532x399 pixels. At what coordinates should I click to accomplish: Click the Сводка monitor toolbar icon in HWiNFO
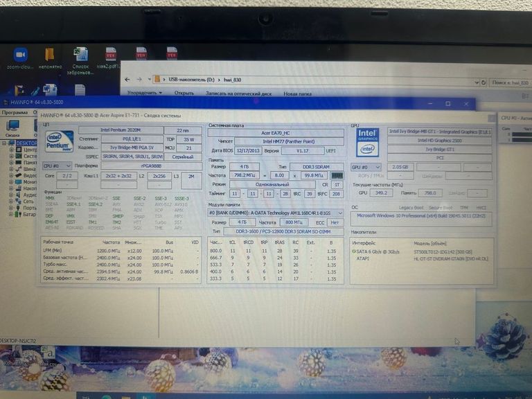(x=12, y=126)
